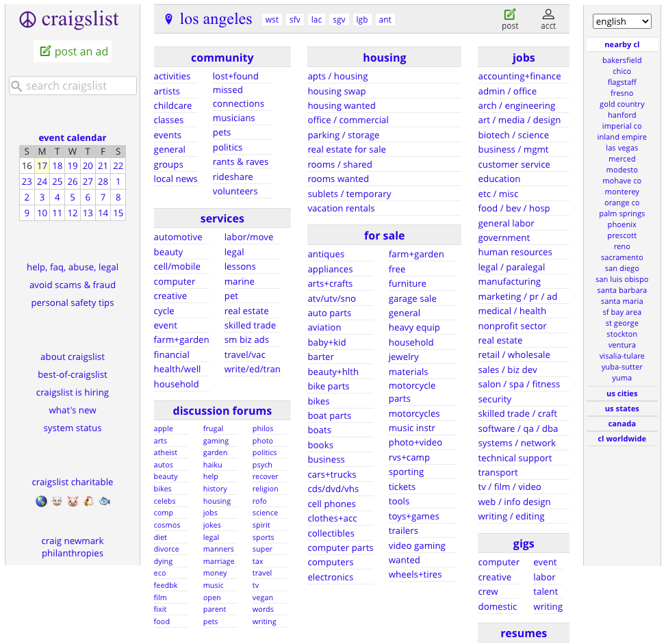Image resolution: width=666 pixels, height=644 pixels.
Task: Open craig newmark philanthropies link
Action: tap(72, 547)
